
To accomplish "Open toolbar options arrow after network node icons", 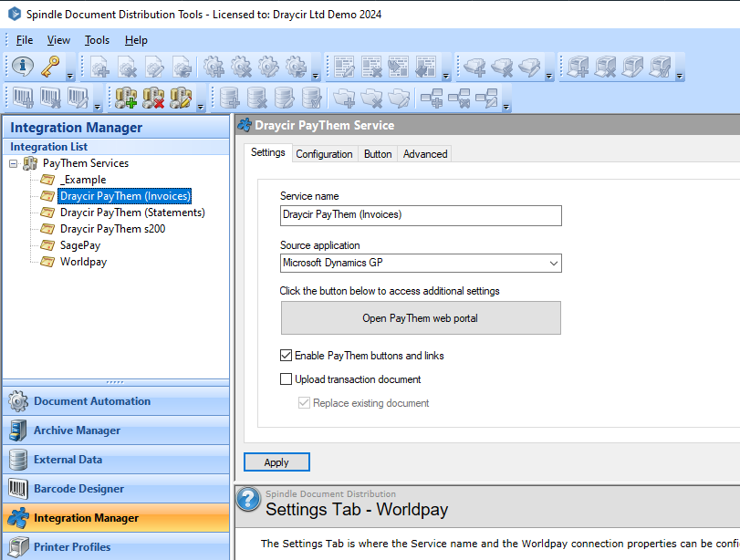I will coord(506,108).
